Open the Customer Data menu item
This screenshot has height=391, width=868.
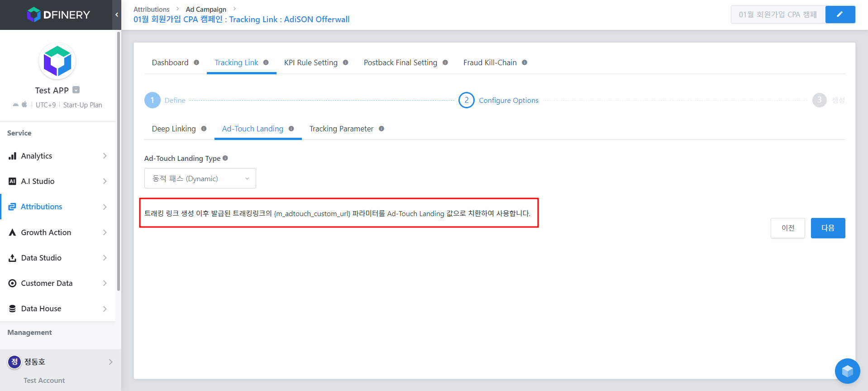coord(58,283)
